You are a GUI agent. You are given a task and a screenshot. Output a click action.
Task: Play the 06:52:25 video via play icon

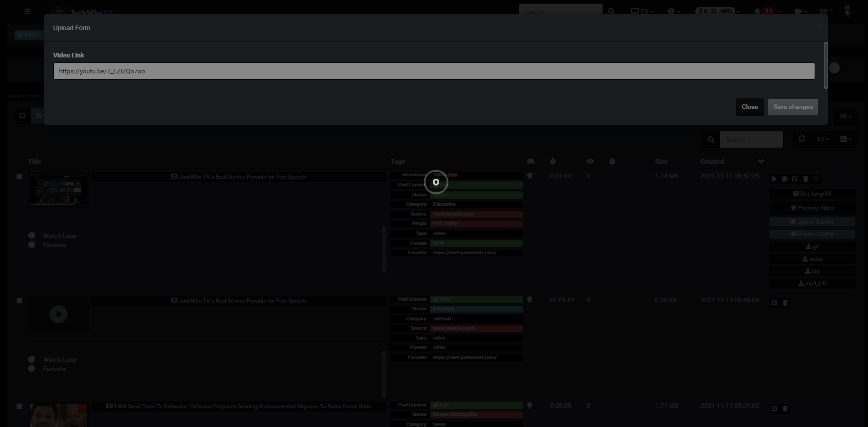click(774, 179)
